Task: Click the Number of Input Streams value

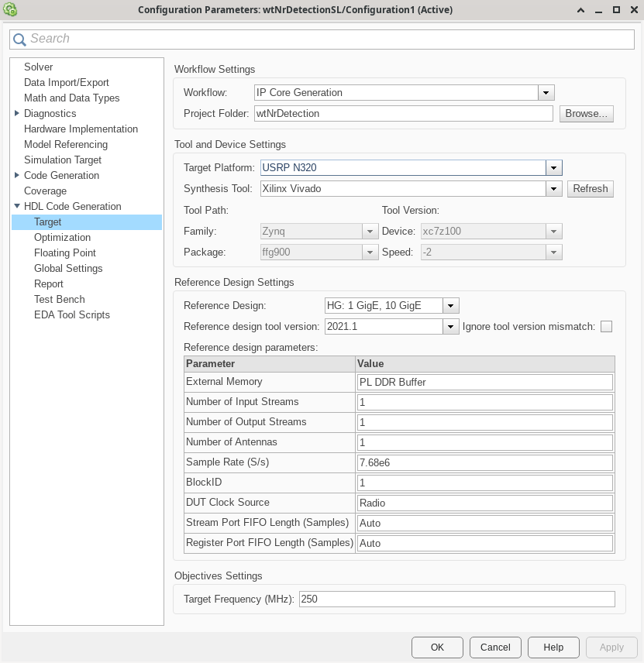Action: 485,402
